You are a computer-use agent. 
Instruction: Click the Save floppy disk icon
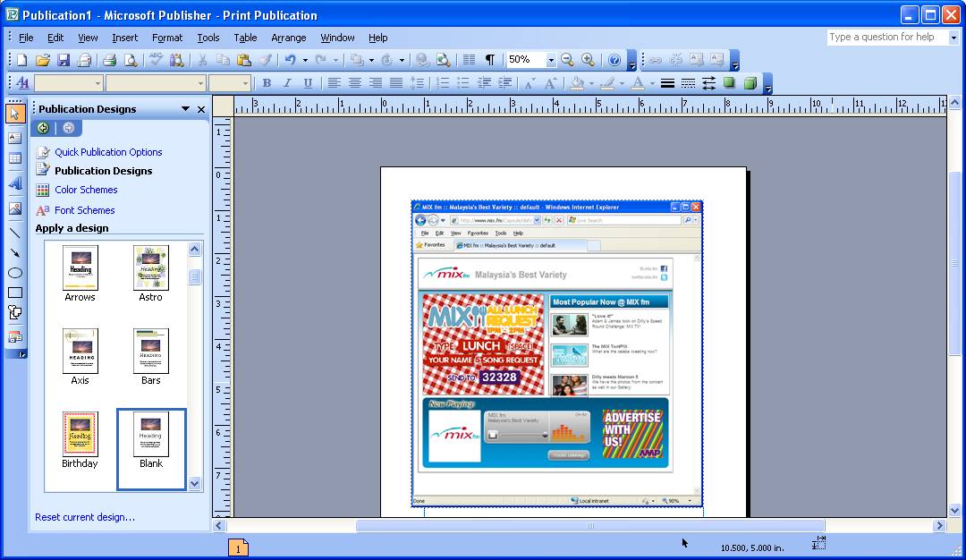pos(64,60)
